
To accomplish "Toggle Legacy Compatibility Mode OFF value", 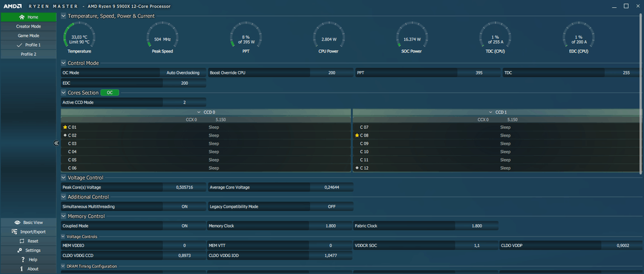I will [x=331, y=206].
